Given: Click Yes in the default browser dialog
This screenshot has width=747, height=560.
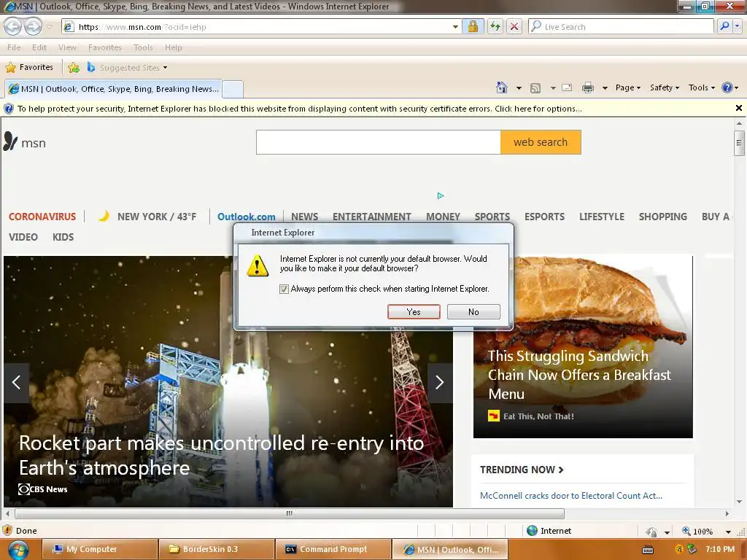Looking at the screenshot, I should pyautogui.click(x=414, y=312).
